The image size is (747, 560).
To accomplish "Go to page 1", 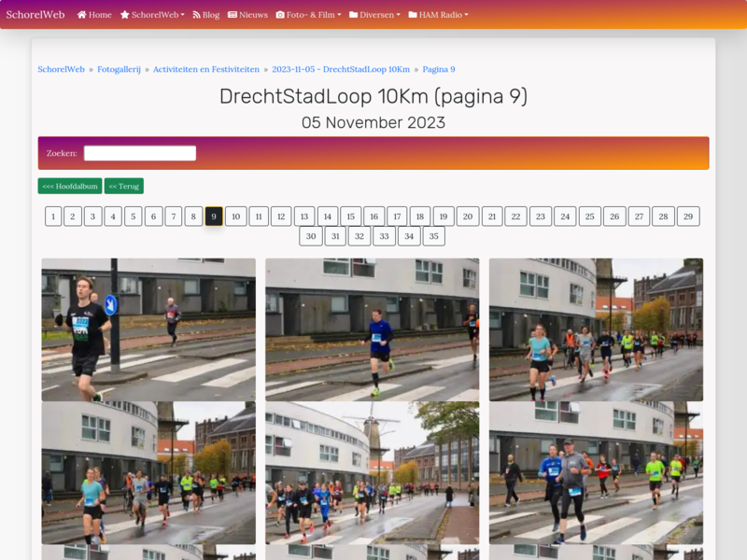I will [53, 217].
